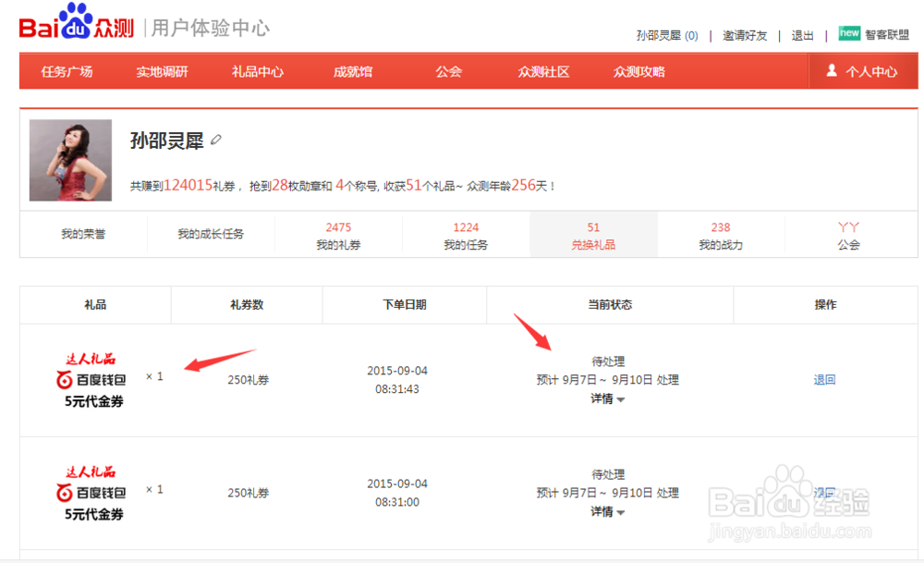Click the user profile photo
Image resolution: width=924 pixels, height=563 pixels.
click(71, 159)
